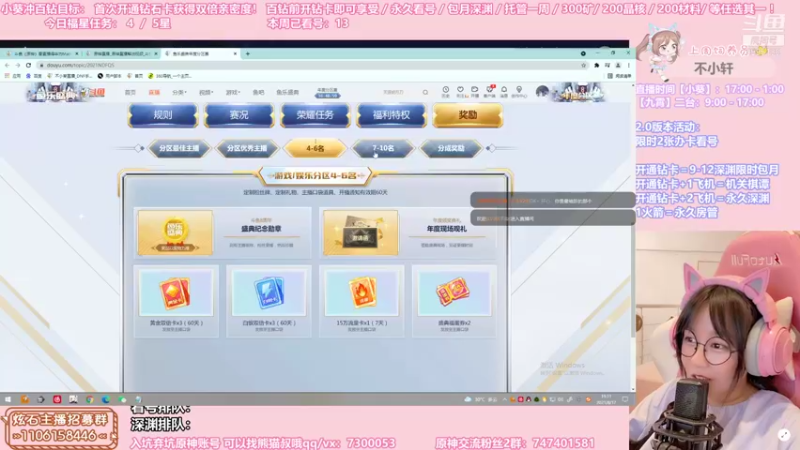
Task: Expand the 视频 dropdown in Douyu navigation
Action: click(206, 92)
